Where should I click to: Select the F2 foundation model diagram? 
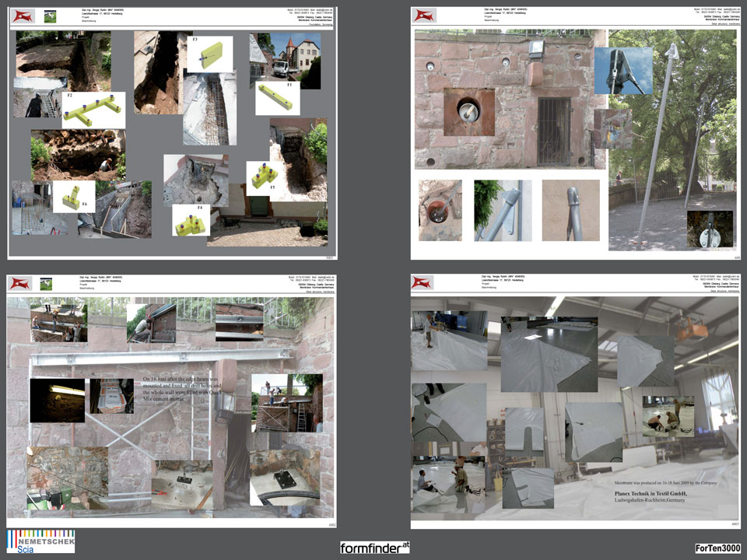[x=93, y=110]
